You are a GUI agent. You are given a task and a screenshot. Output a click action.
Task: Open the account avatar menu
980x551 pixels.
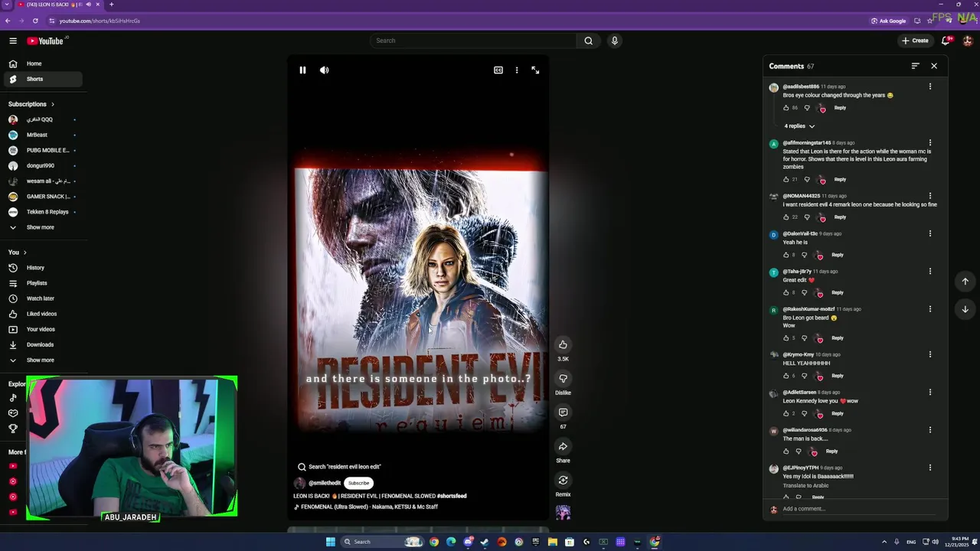point(968,41)
